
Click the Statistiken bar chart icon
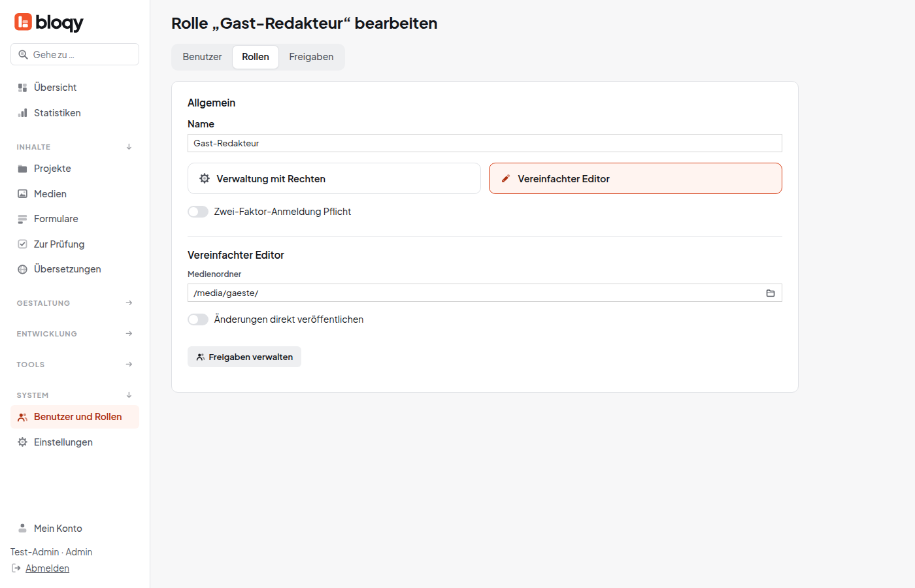click(x=22, y=113)
